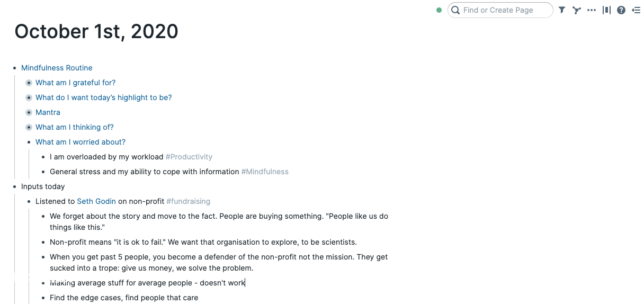The width and height of the screenshot is (644, 304).
Task: Open the filter icon in top toolbar
Action: pyautogui.click(x=562, y=10)
